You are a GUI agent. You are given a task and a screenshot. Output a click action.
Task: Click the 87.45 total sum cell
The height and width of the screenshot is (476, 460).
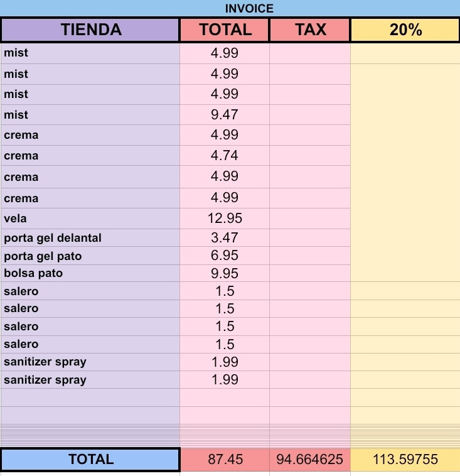(x=225, y=459)
